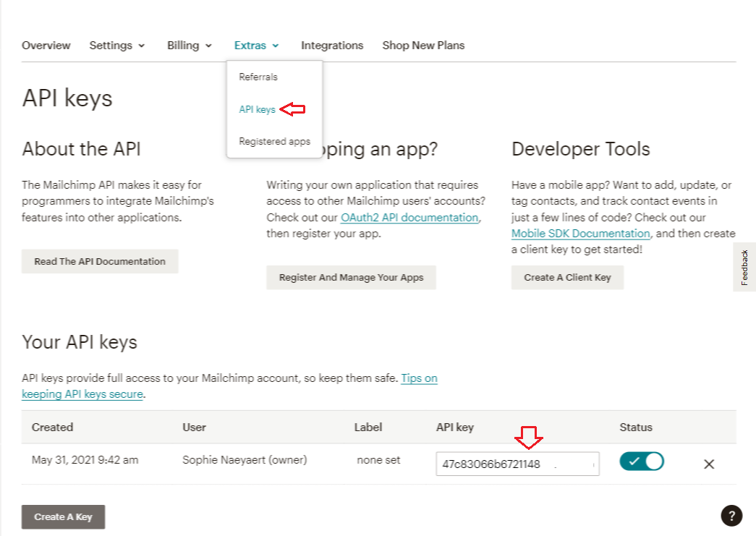Click Create A Client Key button

tap(567, 277)
